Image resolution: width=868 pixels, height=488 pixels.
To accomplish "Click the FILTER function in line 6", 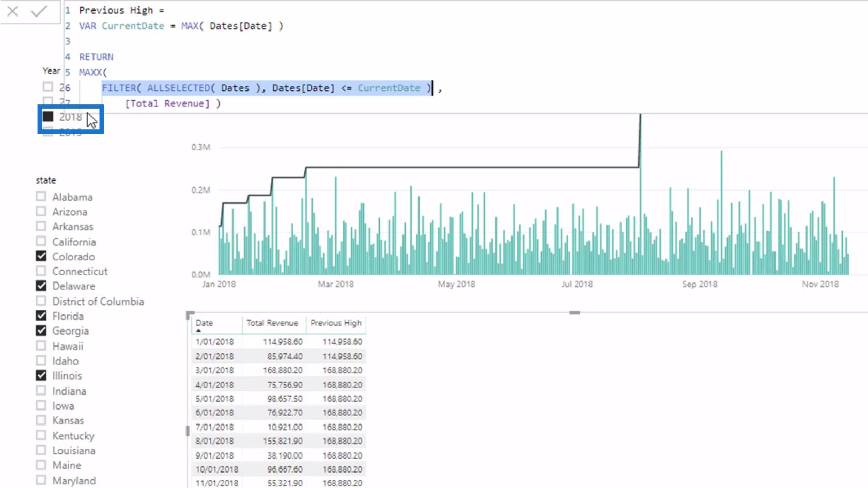I will 119,88.
